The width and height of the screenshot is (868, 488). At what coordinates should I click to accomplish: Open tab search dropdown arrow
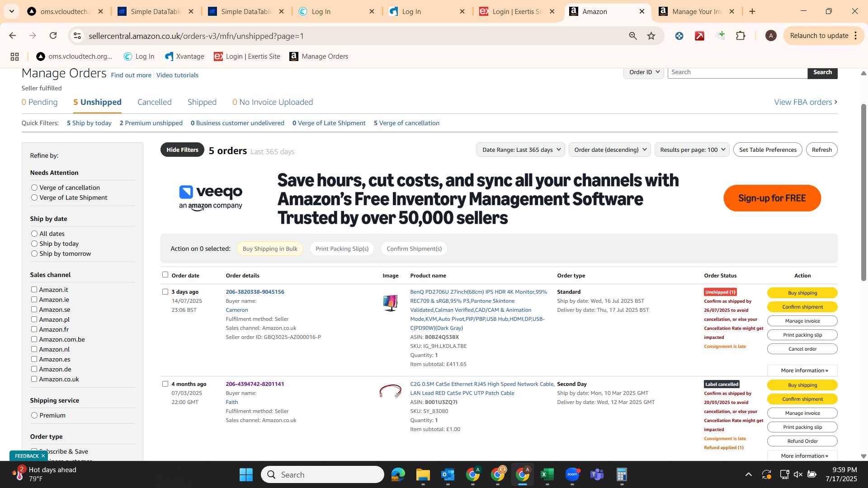11,11
